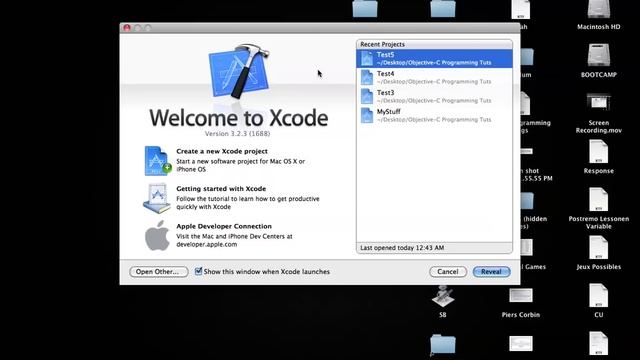Click the Reveal button
The height and width of the screenshot is (360, 640).
pos(491,272)
